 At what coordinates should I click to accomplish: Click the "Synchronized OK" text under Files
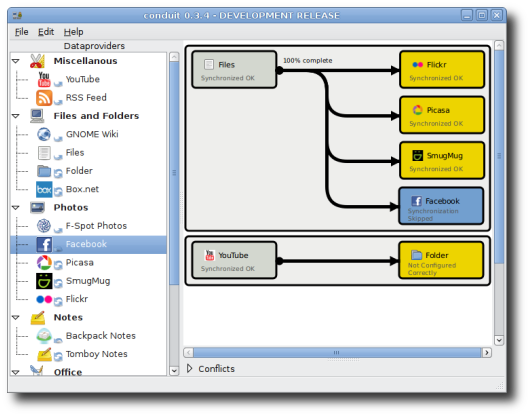click(228, 78)
